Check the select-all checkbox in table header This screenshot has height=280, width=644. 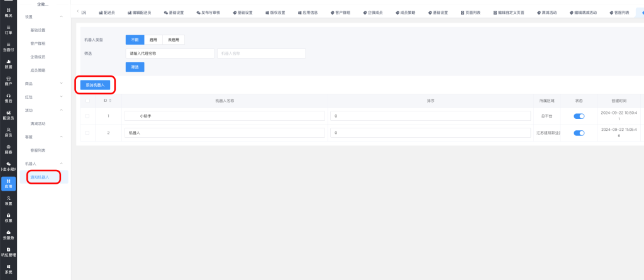(x=87, y=101)
